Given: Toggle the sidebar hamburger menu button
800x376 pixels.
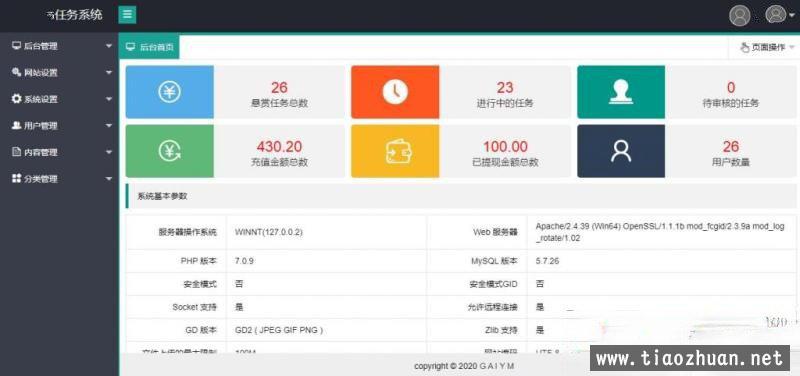Looking at the screenshot, I should click(x=127, y=14).
